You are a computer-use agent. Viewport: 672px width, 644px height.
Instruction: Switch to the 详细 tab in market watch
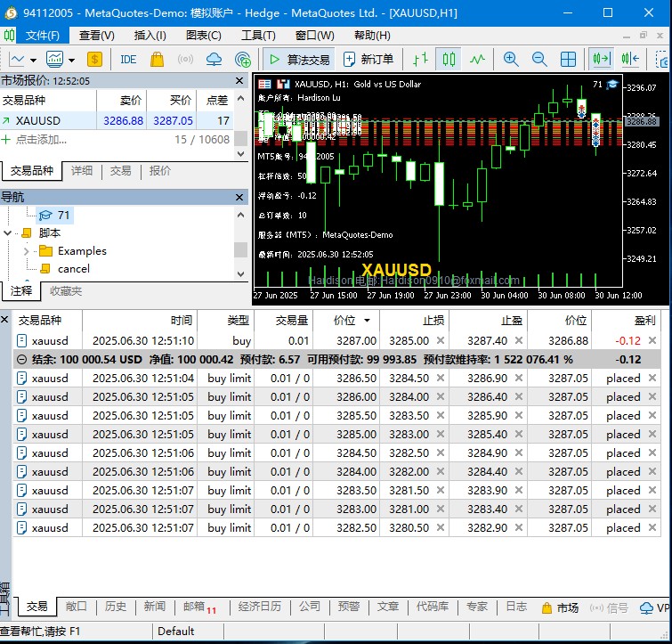pos(81,171)
